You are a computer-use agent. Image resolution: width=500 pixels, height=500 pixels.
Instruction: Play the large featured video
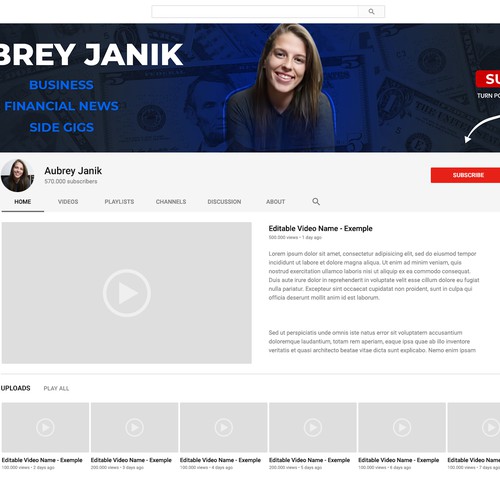click(127, 293)
